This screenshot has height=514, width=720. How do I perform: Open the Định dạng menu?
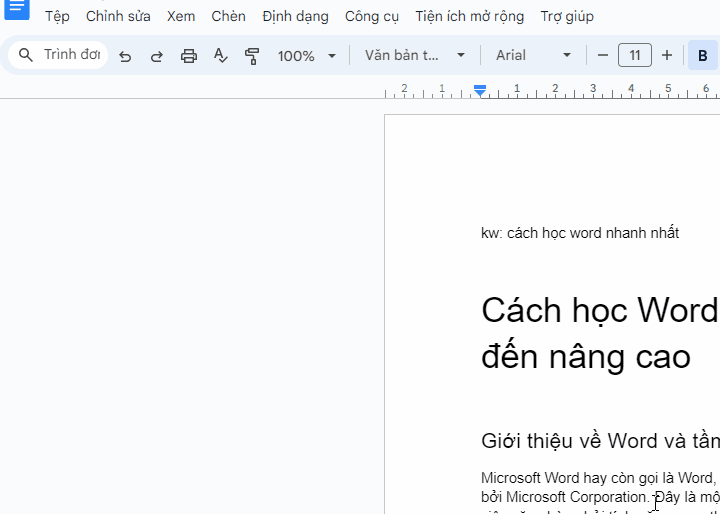click(x=295, y=16)
